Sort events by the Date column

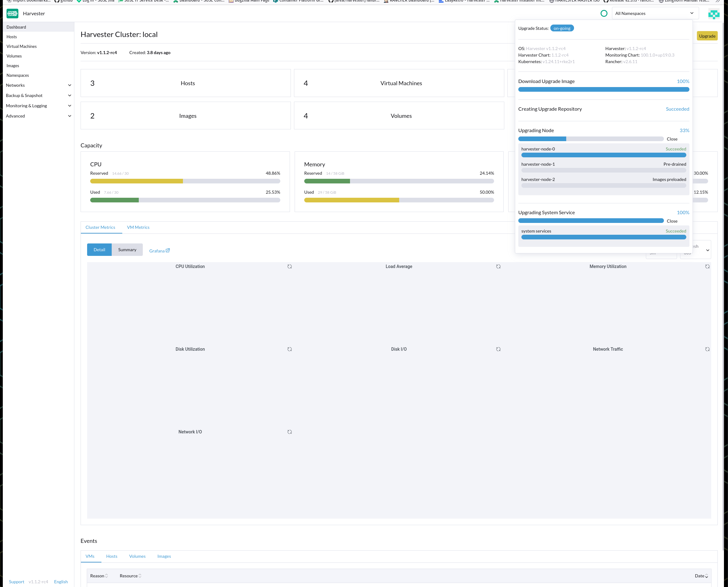[x=702, y=575]
